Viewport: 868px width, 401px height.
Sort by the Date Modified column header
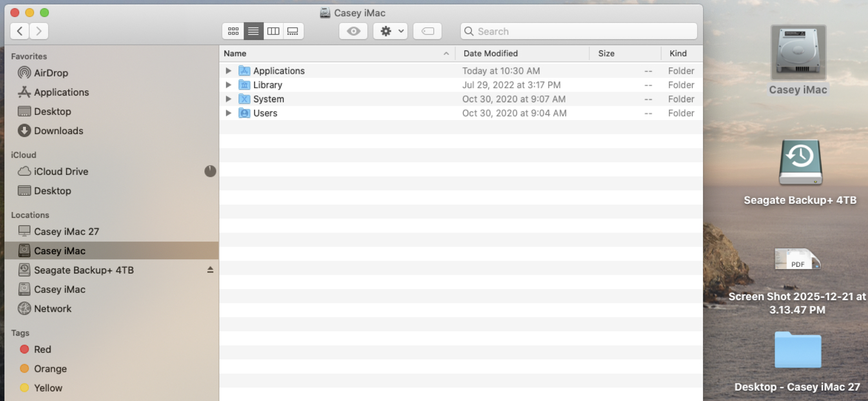(490, 53)
